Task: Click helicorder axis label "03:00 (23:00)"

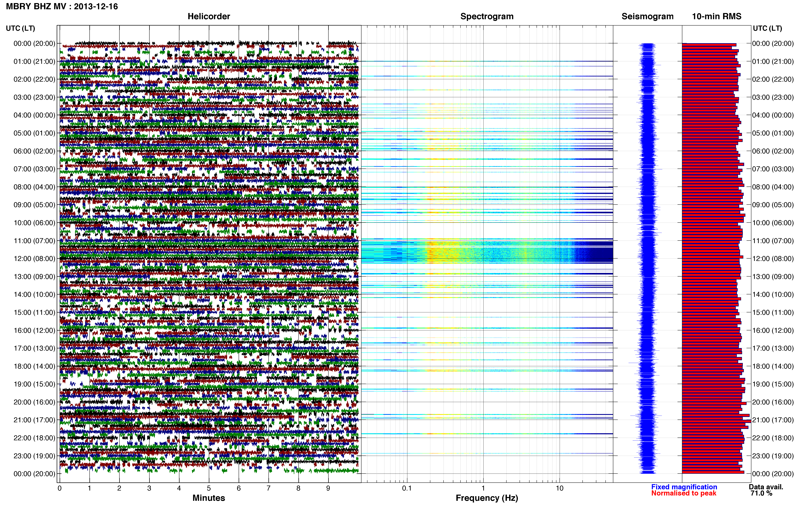Action: click(34, 97)
